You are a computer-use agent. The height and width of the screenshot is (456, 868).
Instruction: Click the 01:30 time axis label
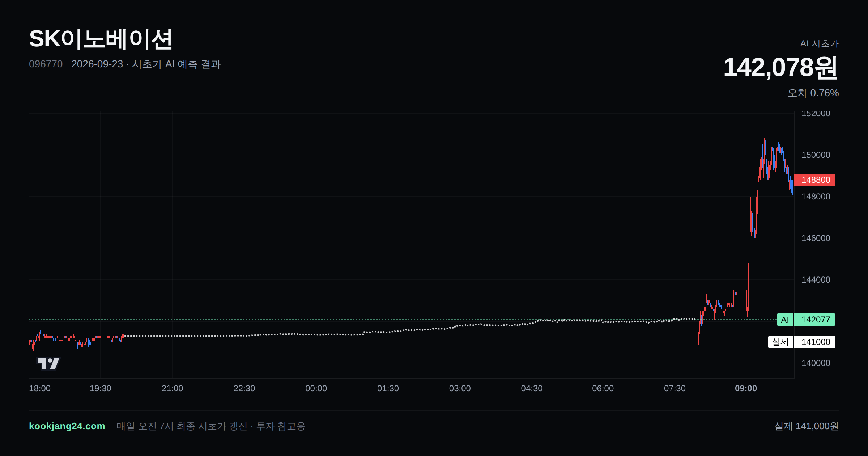click(388, 388)
